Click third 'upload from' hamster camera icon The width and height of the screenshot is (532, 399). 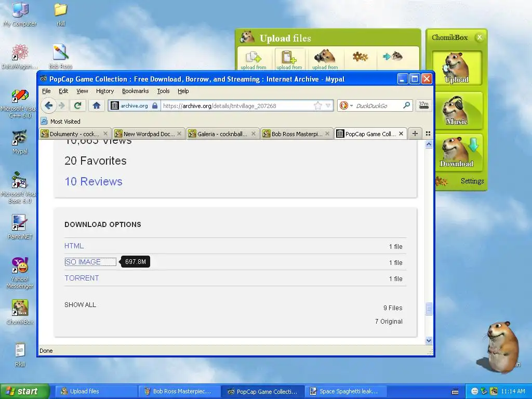point(325,59)
